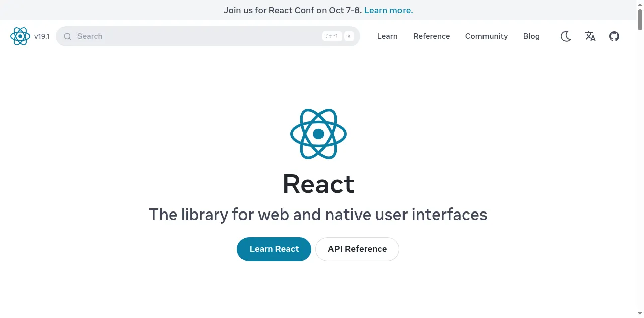Viewport: 644px width, 318px height.
Task: Open the GitHub repository icon
Action: [614, 36]
